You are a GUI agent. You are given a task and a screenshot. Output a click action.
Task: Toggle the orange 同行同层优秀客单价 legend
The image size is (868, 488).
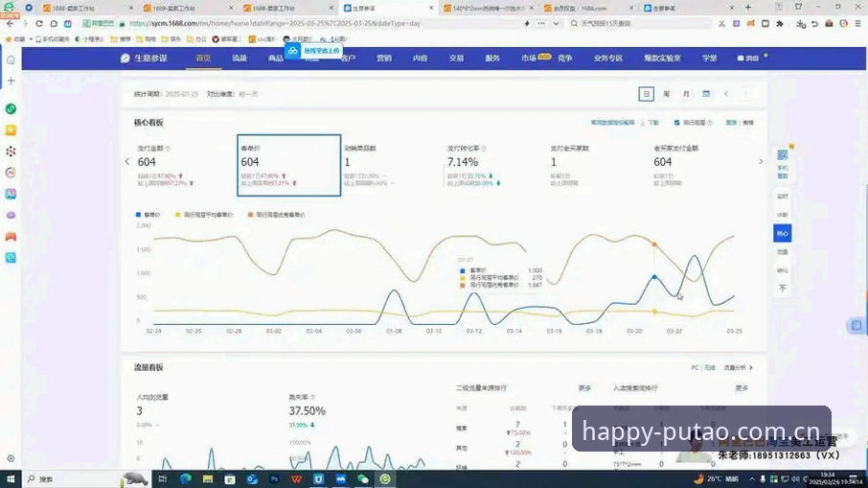point(276,215)
